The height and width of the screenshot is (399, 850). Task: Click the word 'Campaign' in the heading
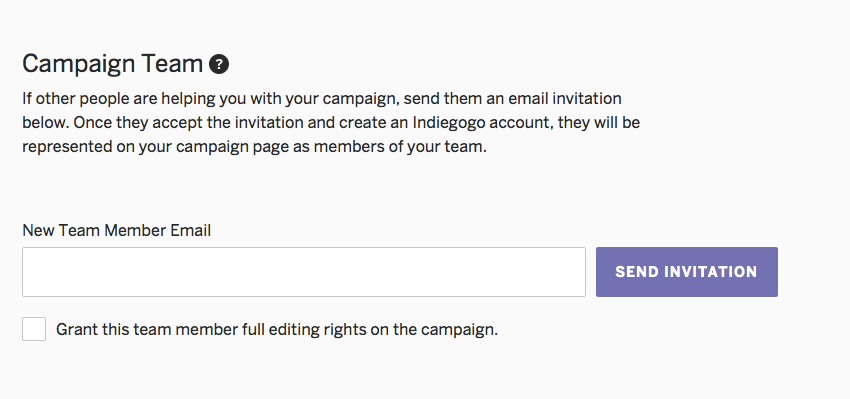78,65
